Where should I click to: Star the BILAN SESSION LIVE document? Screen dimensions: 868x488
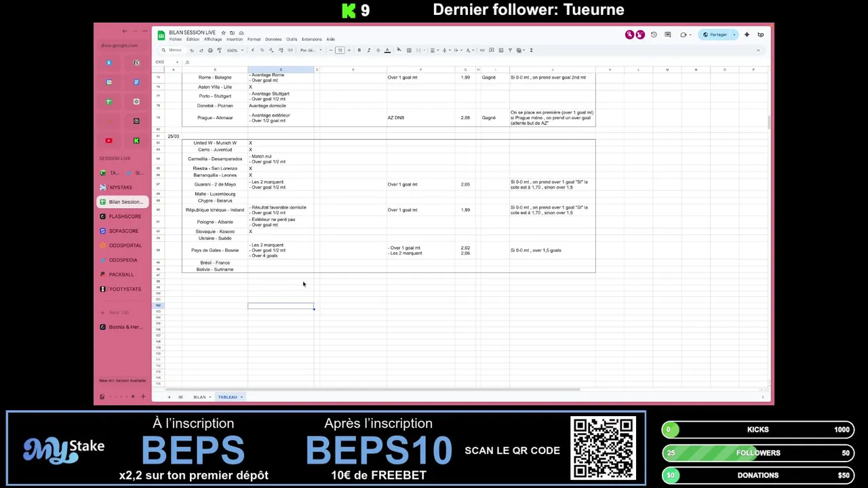pos(223,33)
